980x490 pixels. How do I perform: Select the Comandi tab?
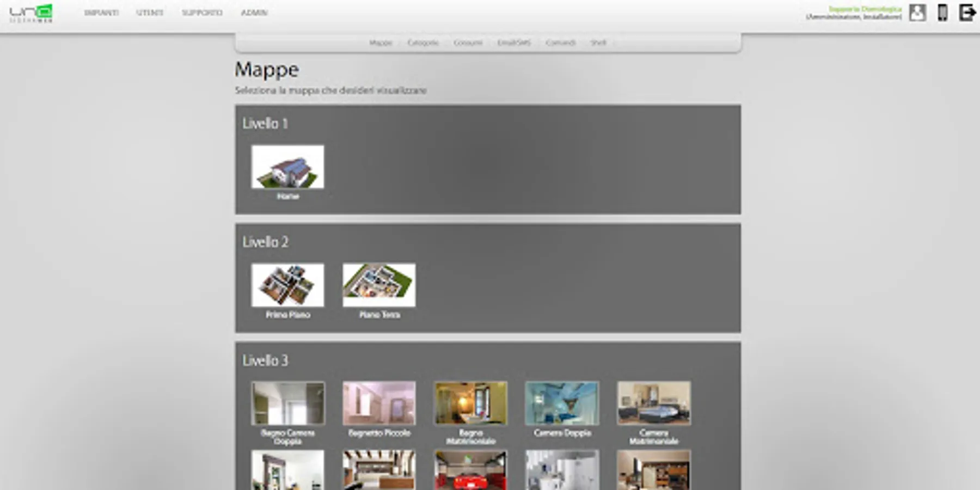pos(561,42)
